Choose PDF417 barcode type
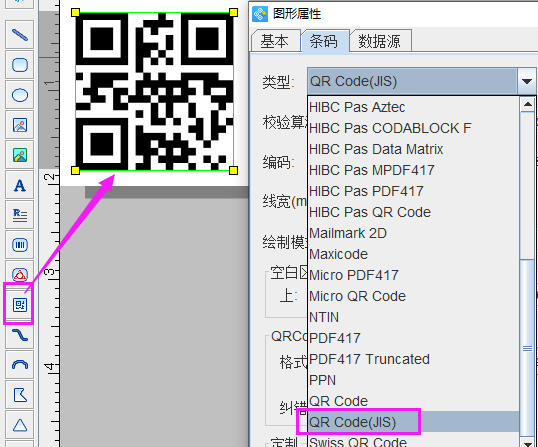Viewport: 538px width, 447px height. tap(413, 338)
